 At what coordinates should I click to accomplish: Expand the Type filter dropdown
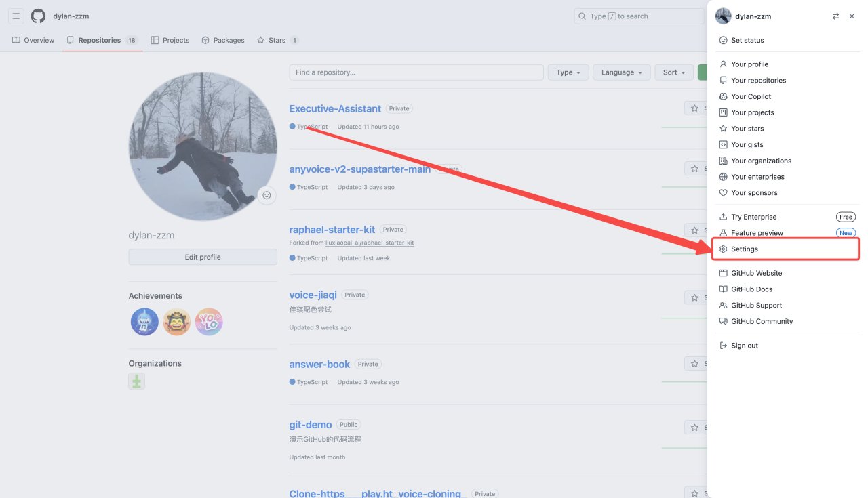tap(568, 72)
